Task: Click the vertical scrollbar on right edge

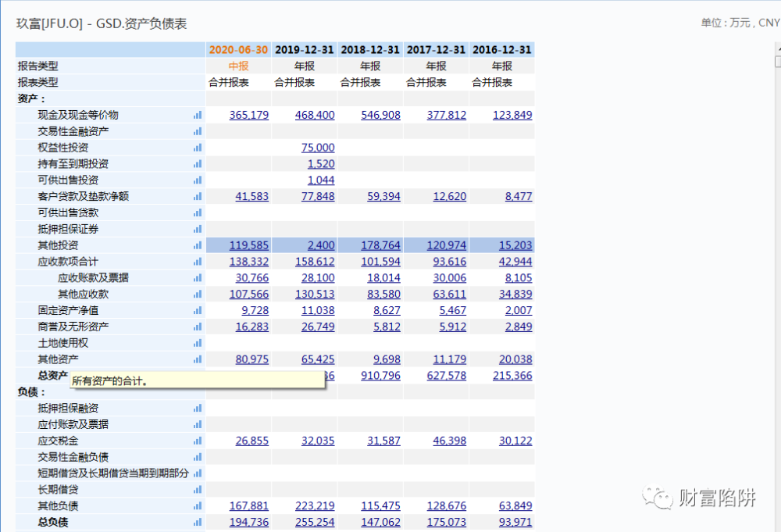Action: [778, 288]
